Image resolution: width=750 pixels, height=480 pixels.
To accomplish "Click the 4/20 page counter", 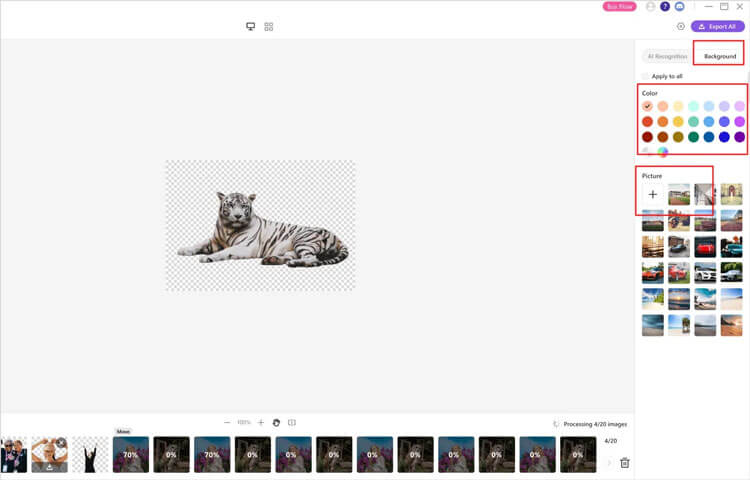I will pos(611,441).
